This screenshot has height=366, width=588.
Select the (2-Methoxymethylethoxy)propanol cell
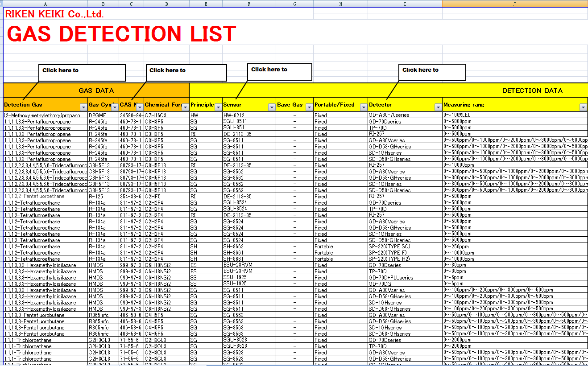point(46,115)
